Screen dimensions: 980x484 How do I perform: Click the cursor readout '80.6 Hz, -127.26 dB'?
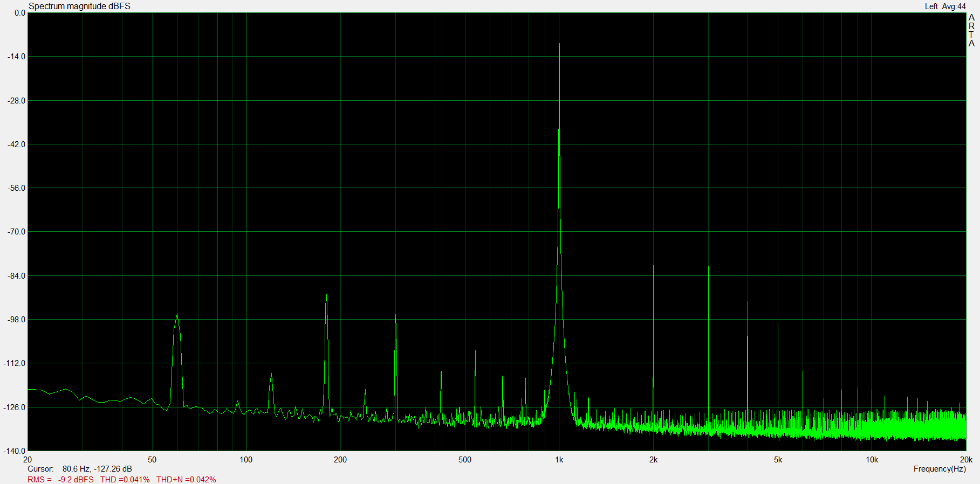pos(97,469)
